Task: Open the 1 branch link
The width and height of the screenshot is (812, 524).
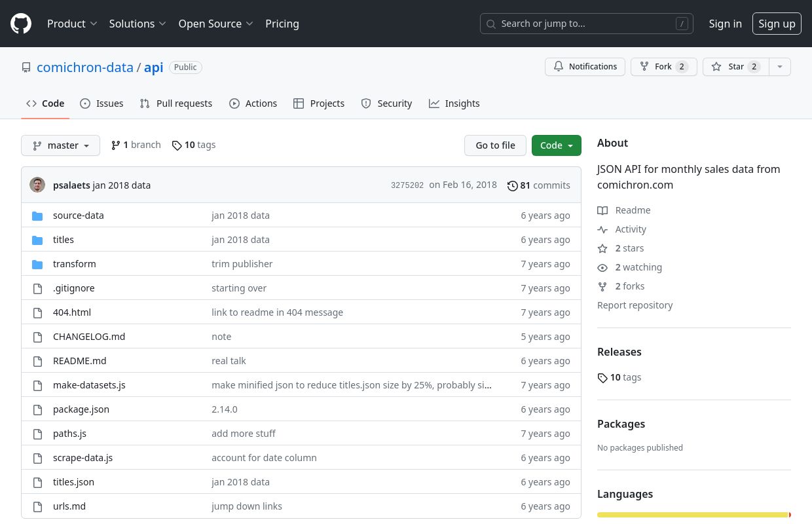Action: 136,145
